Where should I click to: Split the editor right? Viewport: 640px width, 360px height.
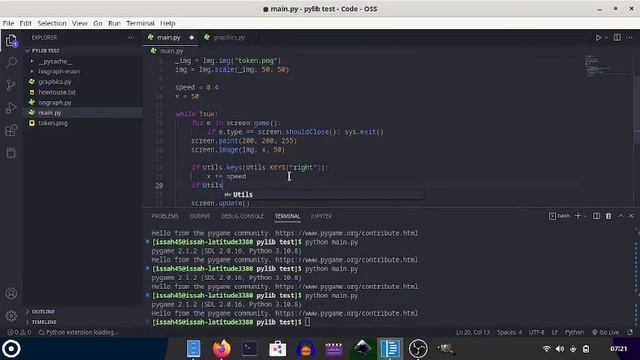[x=617, y=38]
